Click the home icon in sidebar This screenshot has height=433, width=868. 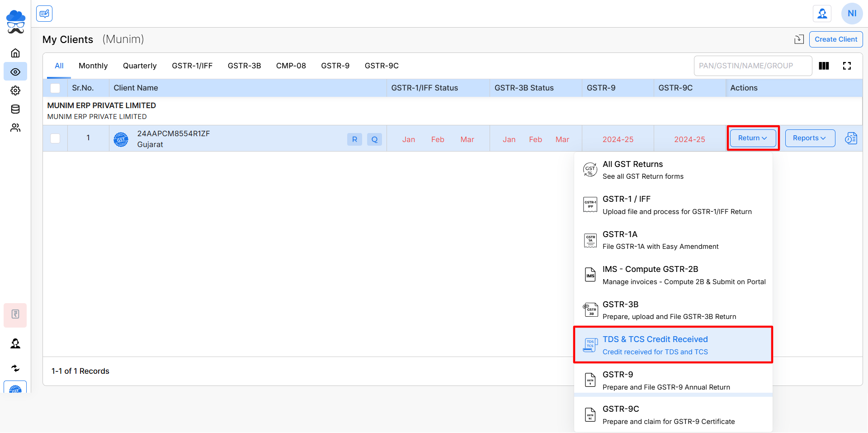click(15, 53)
